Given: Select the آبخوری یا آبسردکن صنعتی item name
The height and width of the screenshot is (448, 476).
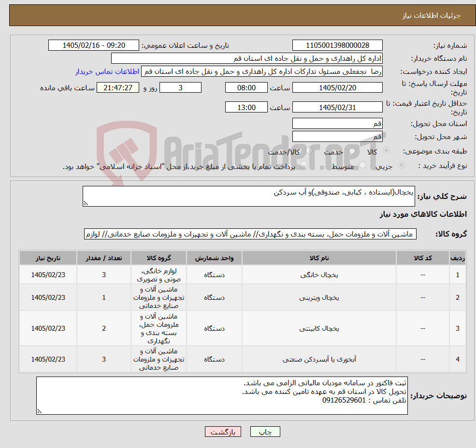Looking at the screenshot, I should (319, 360).
